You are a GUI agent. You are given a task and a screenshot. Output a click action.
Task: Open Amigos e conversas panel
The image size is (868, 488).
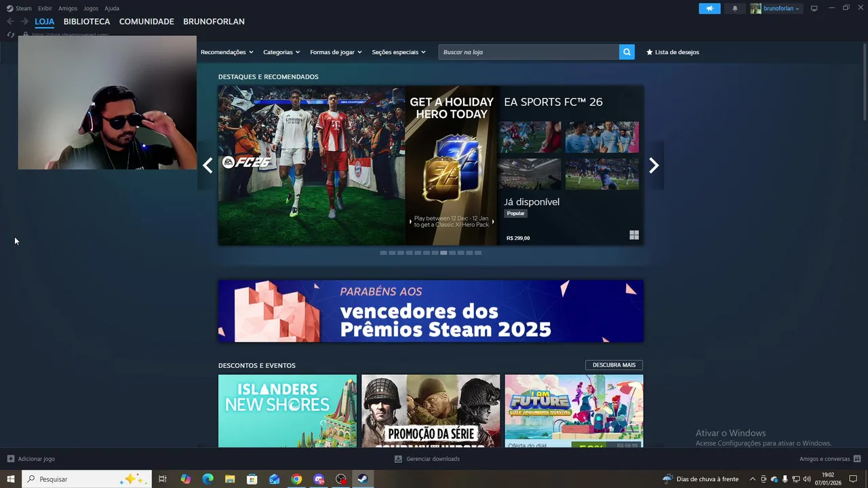[830, 459]
